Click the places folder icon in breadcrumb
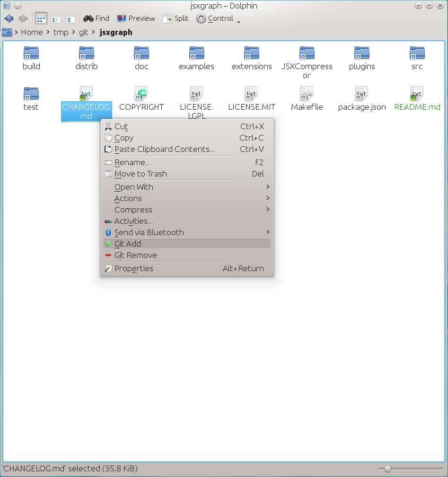This screenshot has height=477, width=448. tap(7, 32)
